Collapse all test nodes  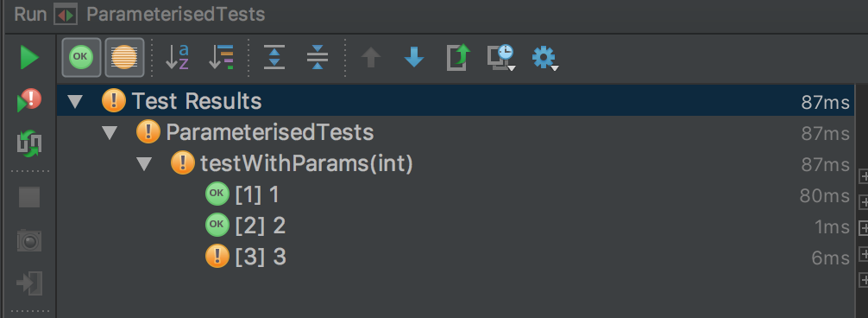318,57
